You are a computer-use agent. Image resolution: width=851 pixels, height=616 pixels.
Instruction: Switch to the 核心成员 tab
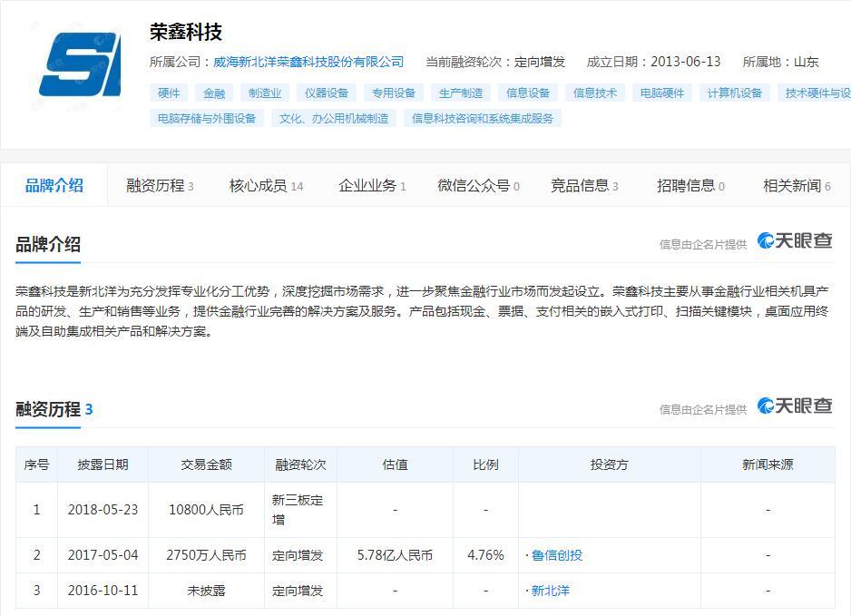pyautogui.click(x=258, y=183)
